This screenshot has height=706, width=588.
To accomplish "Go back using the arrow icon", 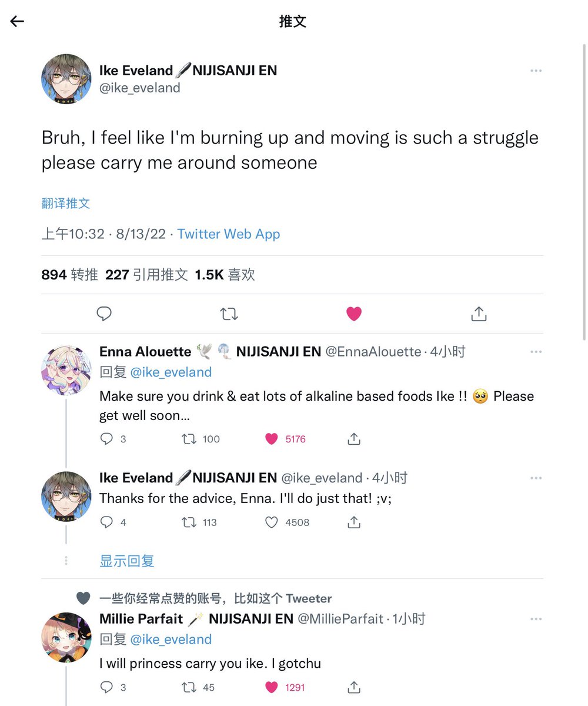I will point(17,22).
